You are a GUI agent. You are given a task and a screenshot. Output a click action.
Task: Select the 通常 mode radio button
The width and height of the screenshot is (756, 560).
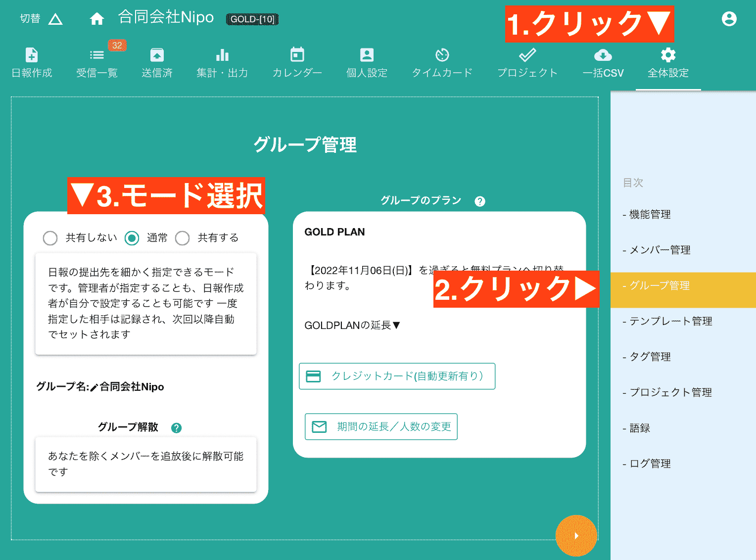[132, 238]
